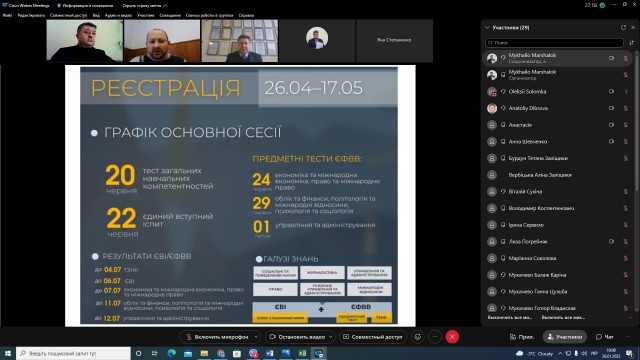The image size is (640, 360).
Task: Select participant Анна Шевченко
Action: (x=558, y=142)
